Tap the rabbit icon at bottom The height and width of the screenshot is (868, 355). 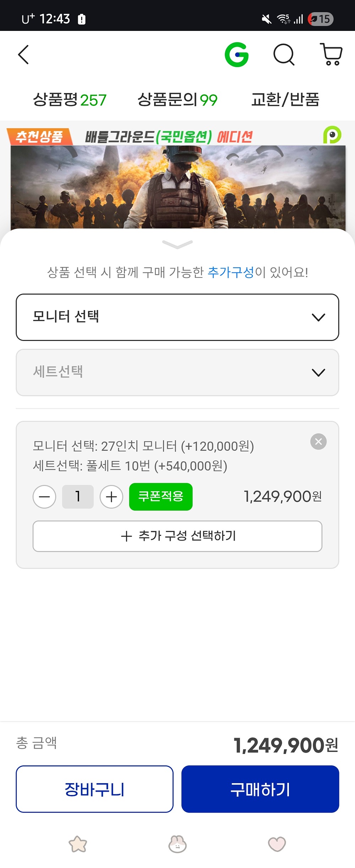177,844
